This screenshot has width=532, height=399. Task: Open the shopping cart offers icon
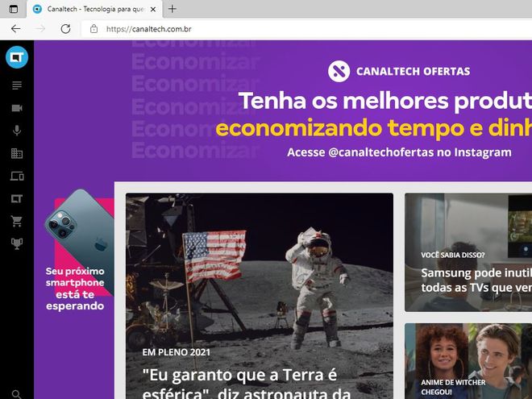[17, 221]
